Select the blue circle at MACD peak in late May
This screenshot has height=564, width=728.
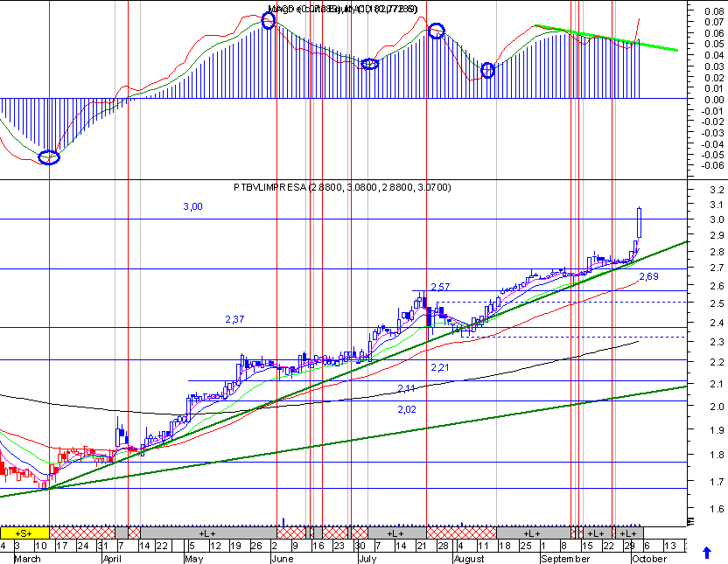(269, 20)
